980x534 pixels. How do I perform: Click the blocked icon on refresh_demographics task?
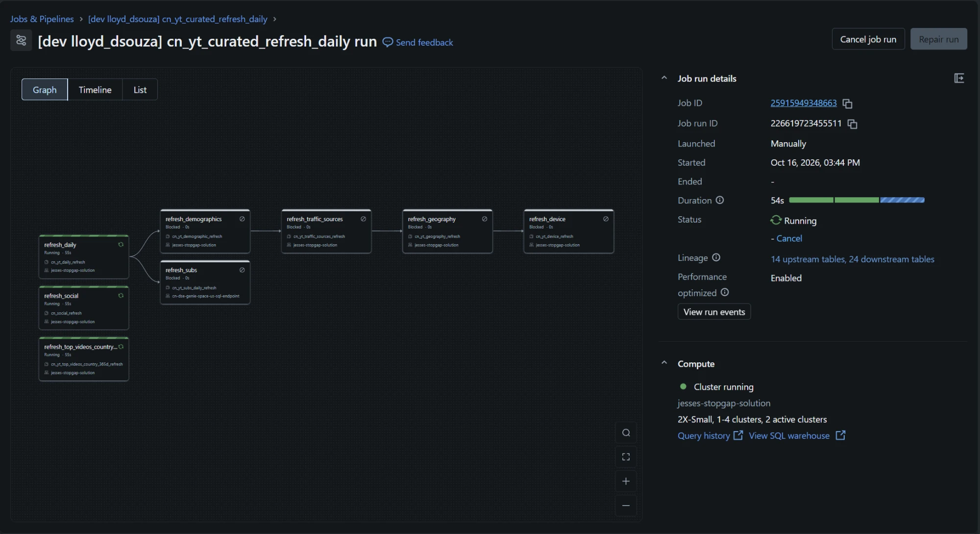[x=242, y=219]
